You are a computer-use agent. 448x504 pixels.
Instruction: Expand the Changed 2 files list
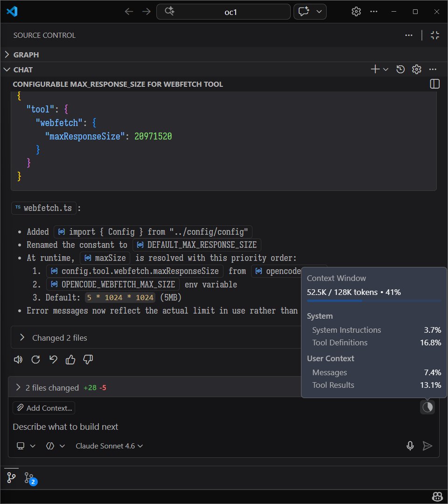click(59, 338)
